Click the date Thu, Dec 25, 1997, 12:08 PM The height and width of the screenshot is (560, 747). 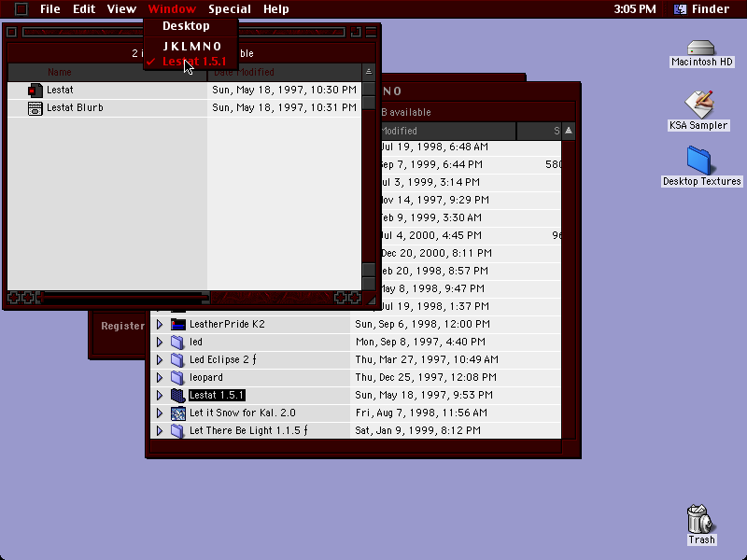[x=426, y=377]
